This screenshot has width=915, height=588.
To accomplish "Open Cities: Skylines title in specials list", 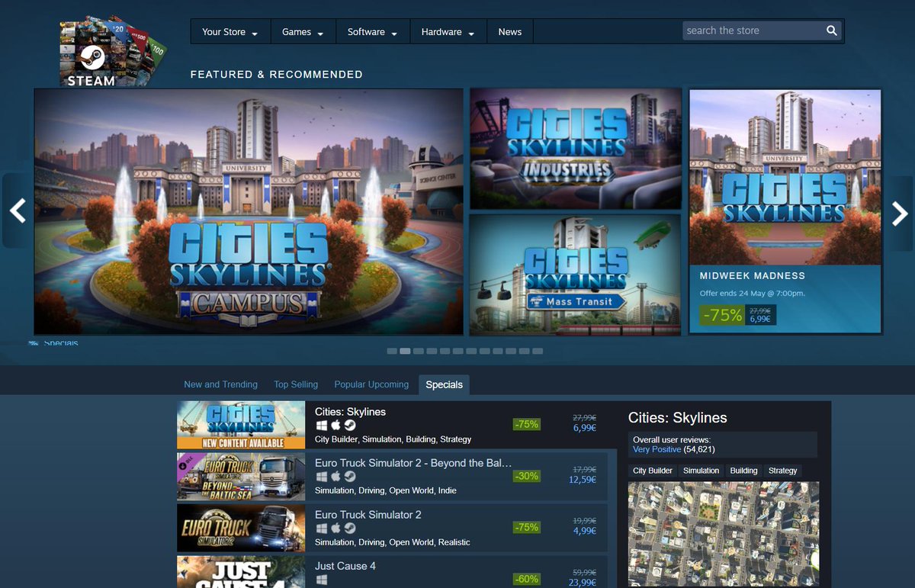I will (x=350, y=412).
